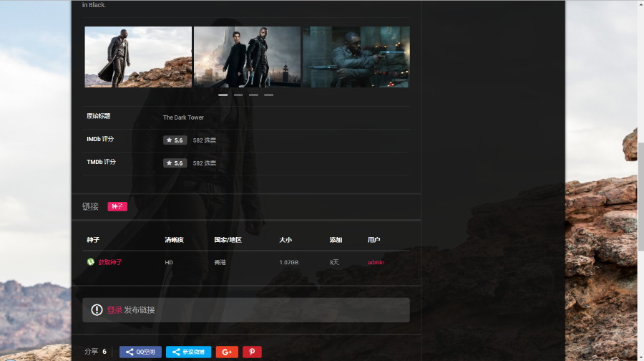
Task: Click the IMDb 5.6 star rating badge
Action: pos(175,140)
